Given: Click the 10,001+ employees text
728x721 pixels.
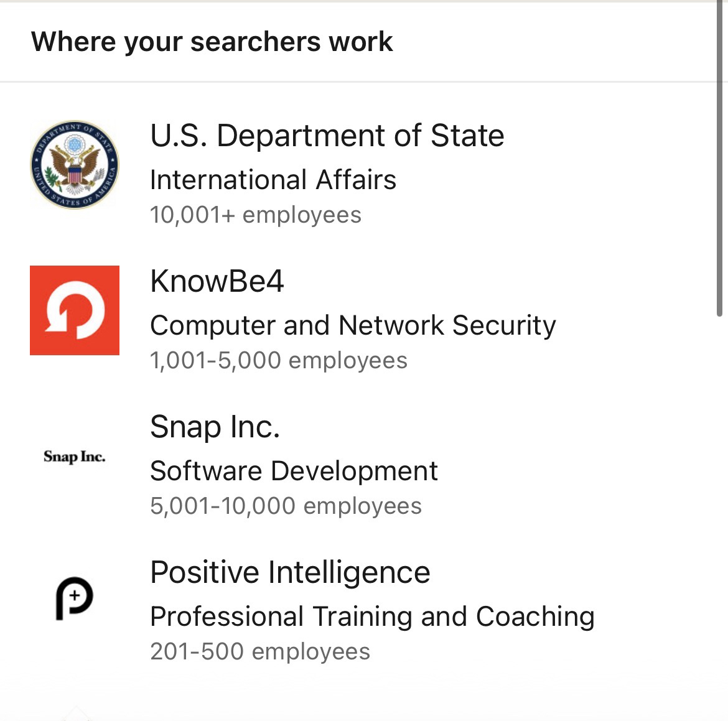Looking at the screenshot, I should [255, 215].
